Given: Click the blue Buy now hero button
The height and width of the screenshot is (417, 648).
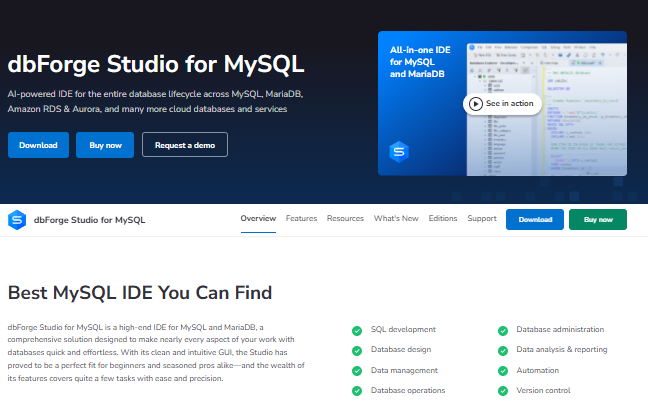Looking at the screenshot, I should (x=105, y=145).
